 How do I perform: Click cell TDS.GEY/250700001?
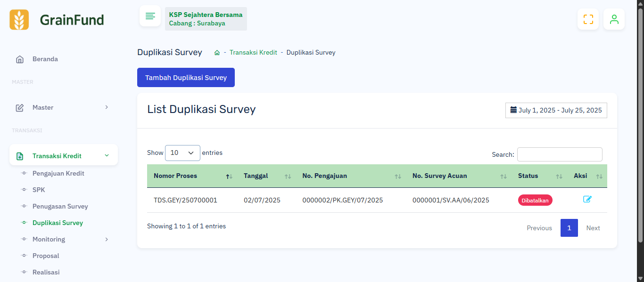point(185,200)
